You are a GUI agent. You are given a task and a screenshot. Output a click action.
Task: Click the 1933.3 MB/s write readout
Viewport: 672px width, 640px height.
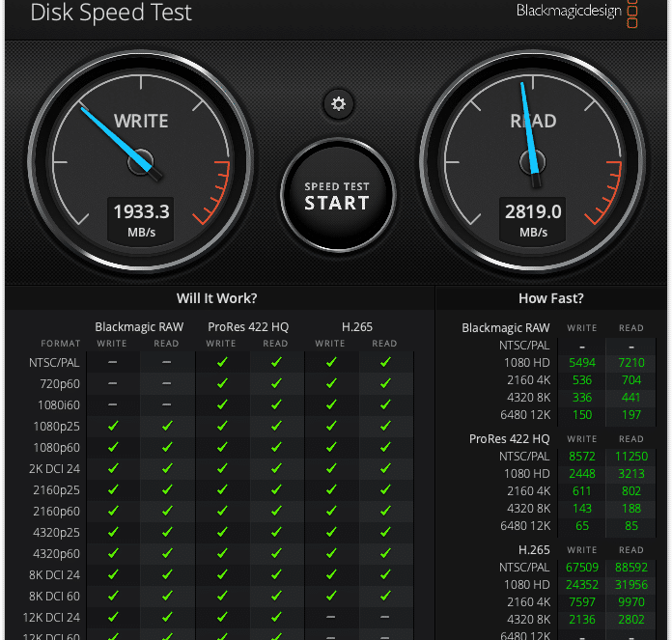pyautogui.click(x=141, y=221)
